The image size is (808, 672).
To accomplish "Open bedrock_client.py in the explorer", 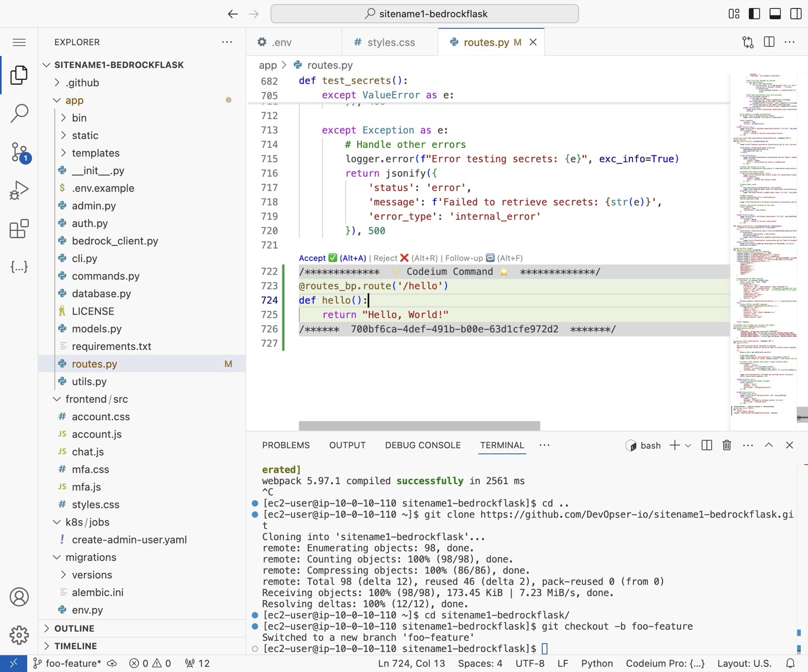I will click(115, 241).
